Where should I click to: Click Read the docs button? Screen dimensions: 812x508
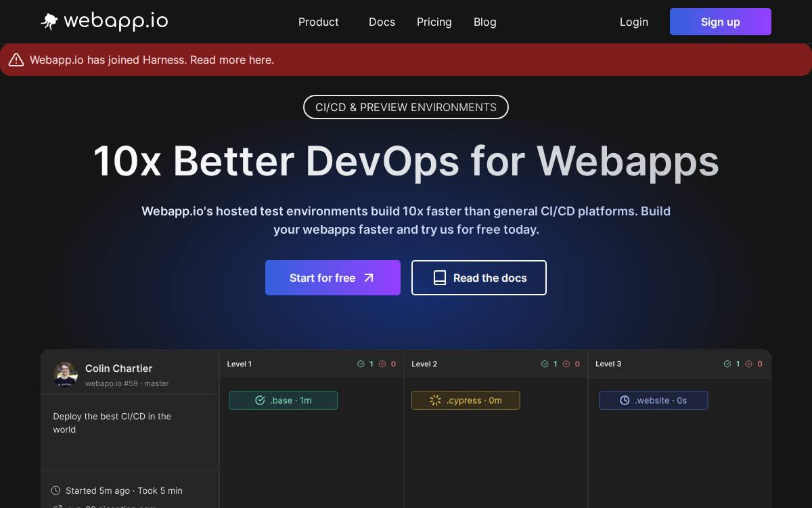(x=479, y=278)
